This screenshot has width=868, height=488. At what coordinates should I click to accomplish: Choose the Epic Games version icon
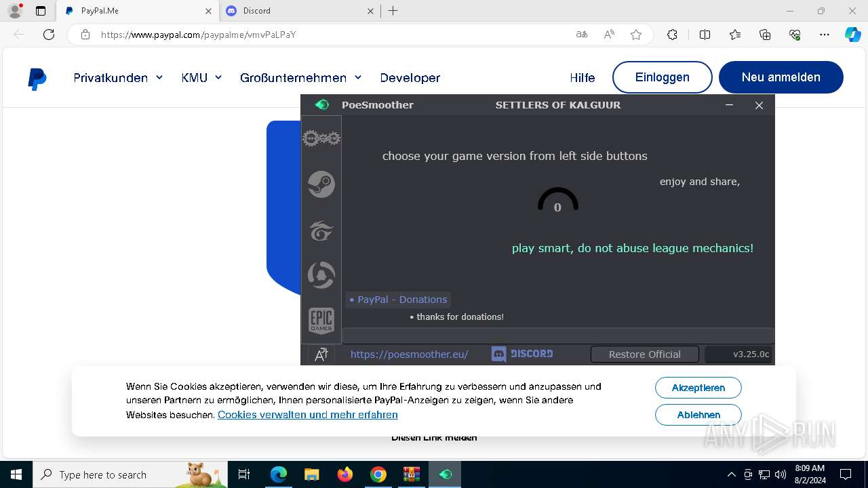pyautogui.click(x=321, y=321)
